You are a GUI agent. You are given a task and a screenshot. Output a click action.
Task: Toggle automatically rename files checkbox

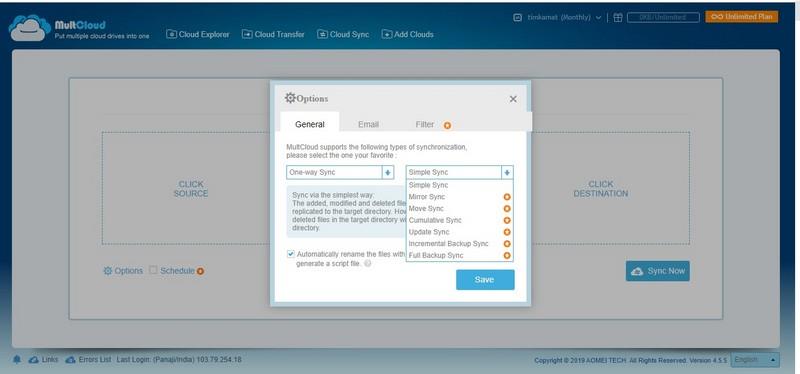(x=290, y=254)
